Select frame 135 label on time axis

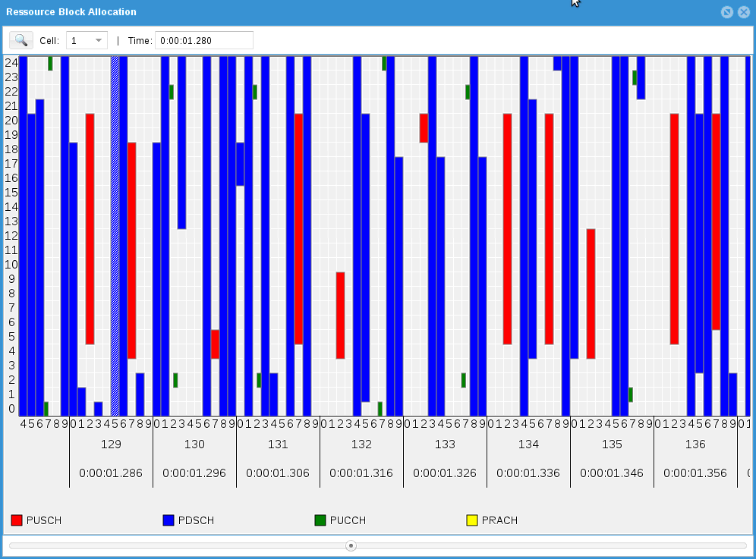pos(612,444)
